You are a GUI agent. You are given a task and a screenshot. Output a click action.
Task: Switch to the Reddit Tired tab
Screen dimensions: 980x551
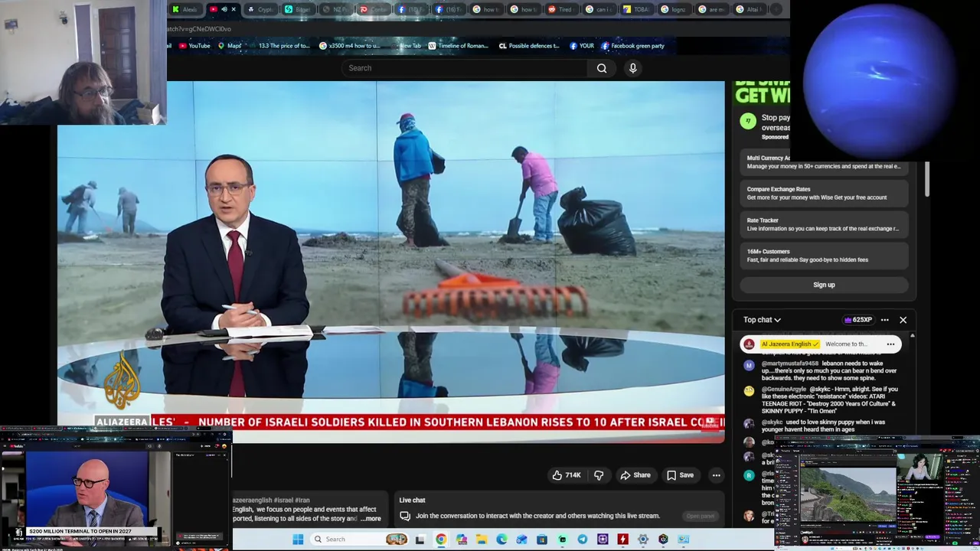point(560,9)
